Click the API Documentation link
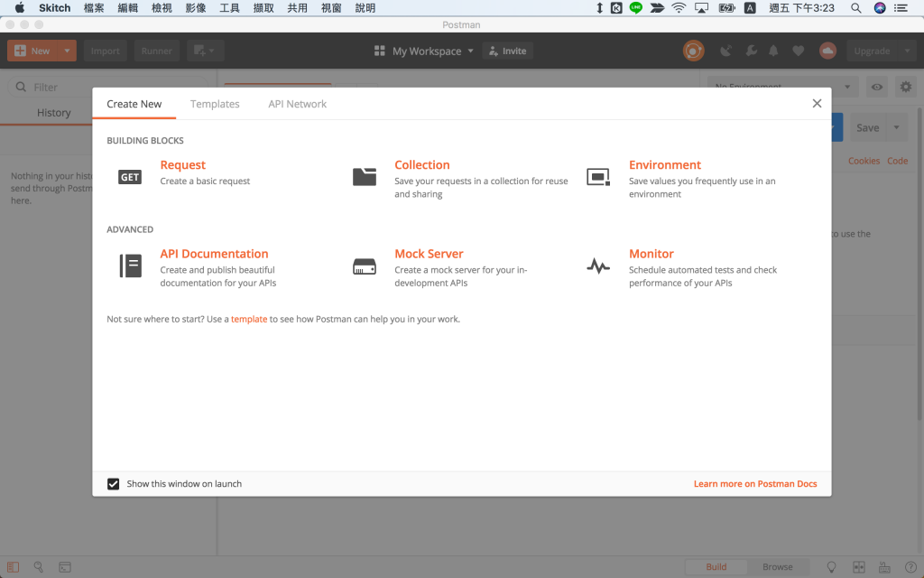Viewport: 924px width, 578px height. (214, 254)
